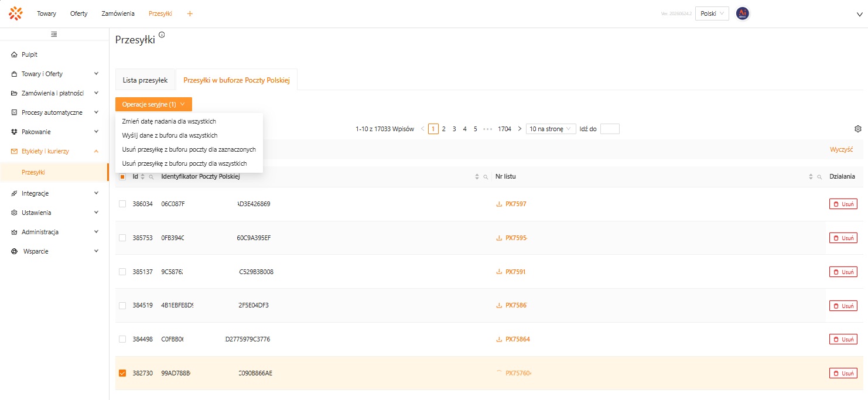868x400 pixels.
Task: Check the row 384498 checkbox
Action: point(122,339)
